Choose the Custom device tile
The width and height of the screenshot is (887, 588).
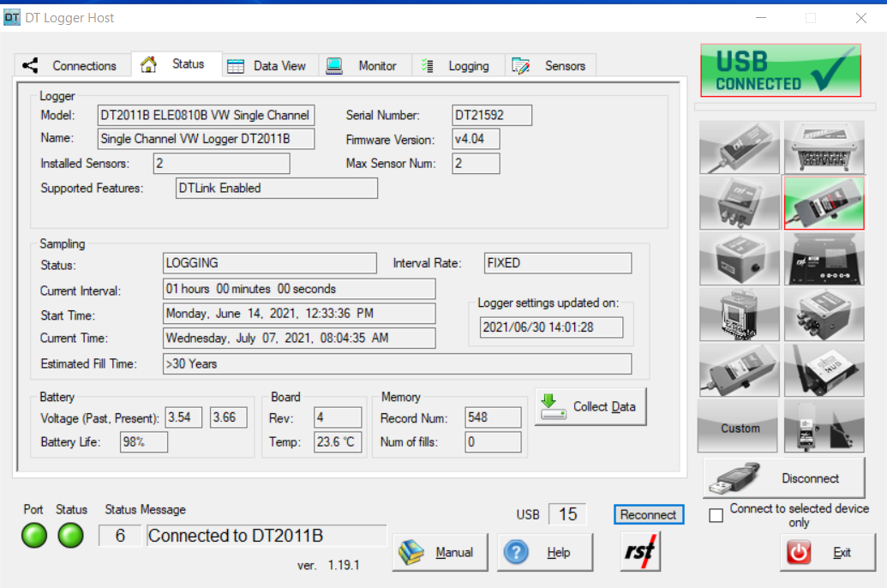(x=738, y=426)
